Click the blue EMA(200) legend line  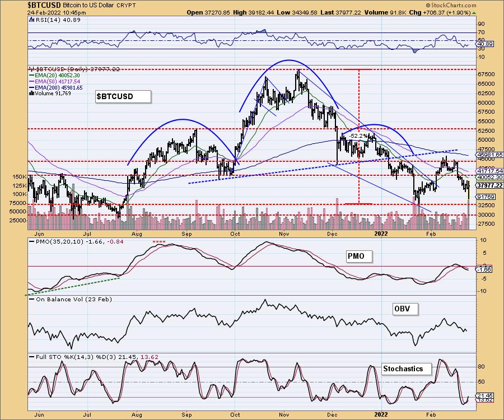click(x=31, y=88)
